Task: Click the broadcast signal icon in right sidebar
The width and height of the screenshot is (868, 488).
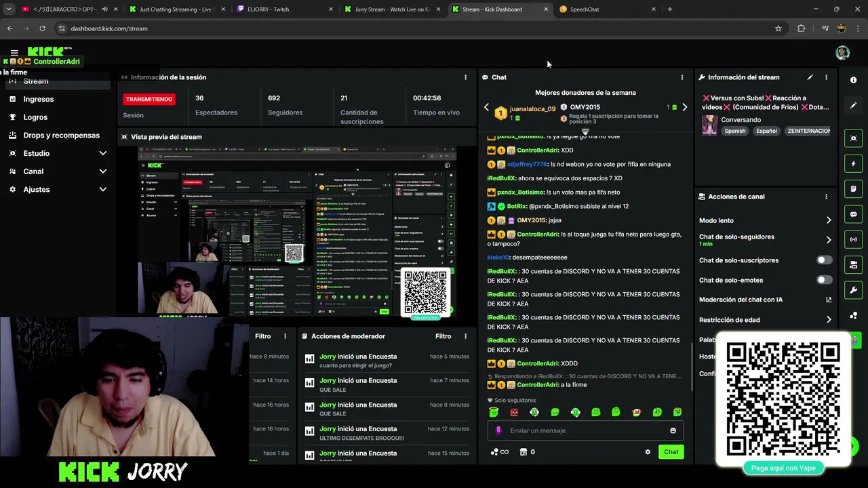Action: point(853,239)
